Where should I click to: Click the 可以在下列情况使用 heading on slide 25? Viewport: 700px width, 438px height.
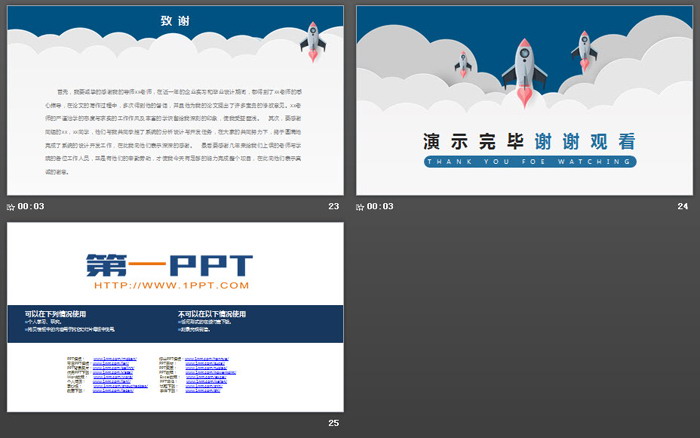coord(55,314)
